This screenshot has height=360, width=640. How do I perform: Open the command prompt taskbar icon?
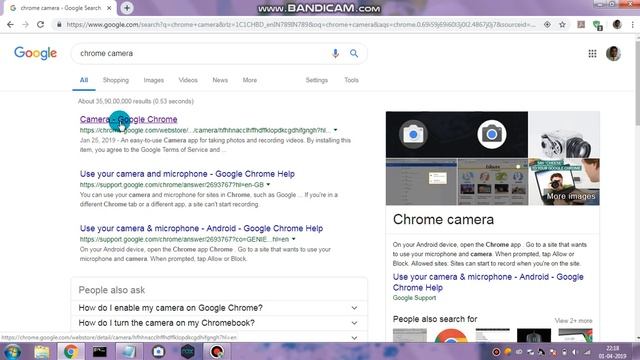pos(100,351)
